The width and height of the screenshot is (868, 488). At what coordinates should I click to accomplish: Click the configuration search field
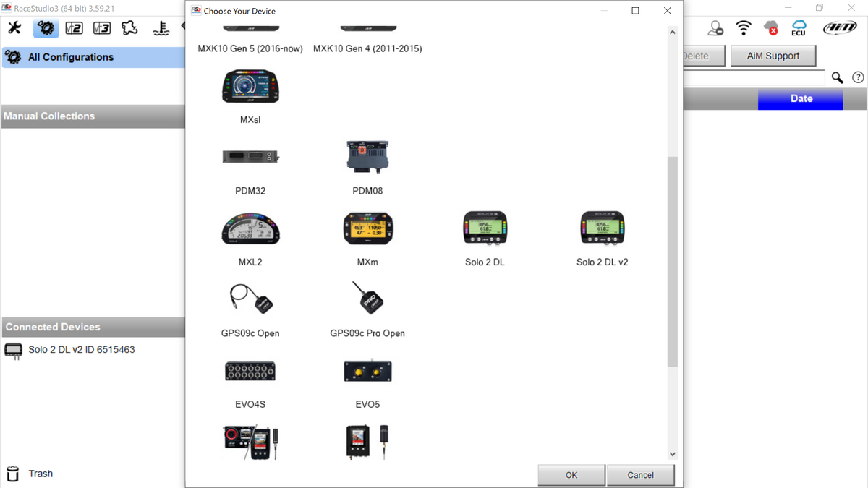pyautogui.click(x=754, y=77)
